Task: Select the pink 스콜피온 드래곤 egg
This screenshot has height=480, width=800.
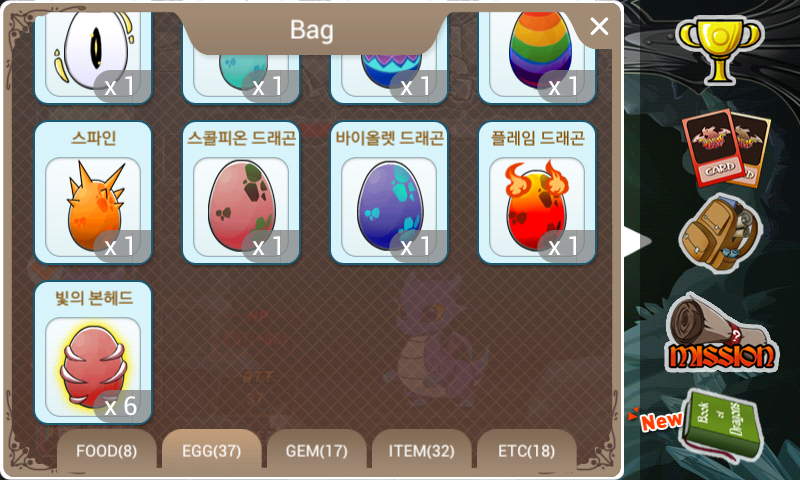Action: click(x=241, y=193)
